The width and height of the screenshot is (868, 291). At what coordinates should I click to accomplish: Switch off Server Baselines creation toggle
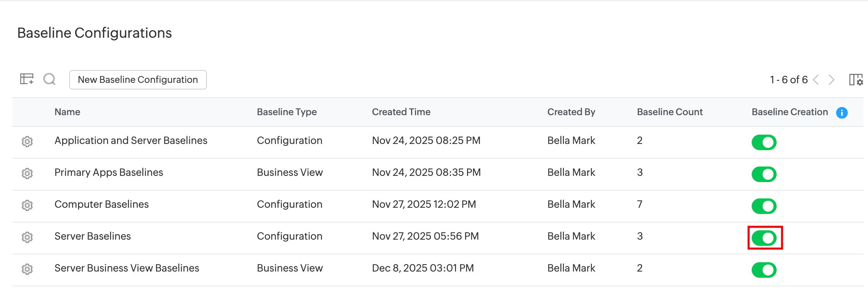pyautogui.click(x=764, y=238)
